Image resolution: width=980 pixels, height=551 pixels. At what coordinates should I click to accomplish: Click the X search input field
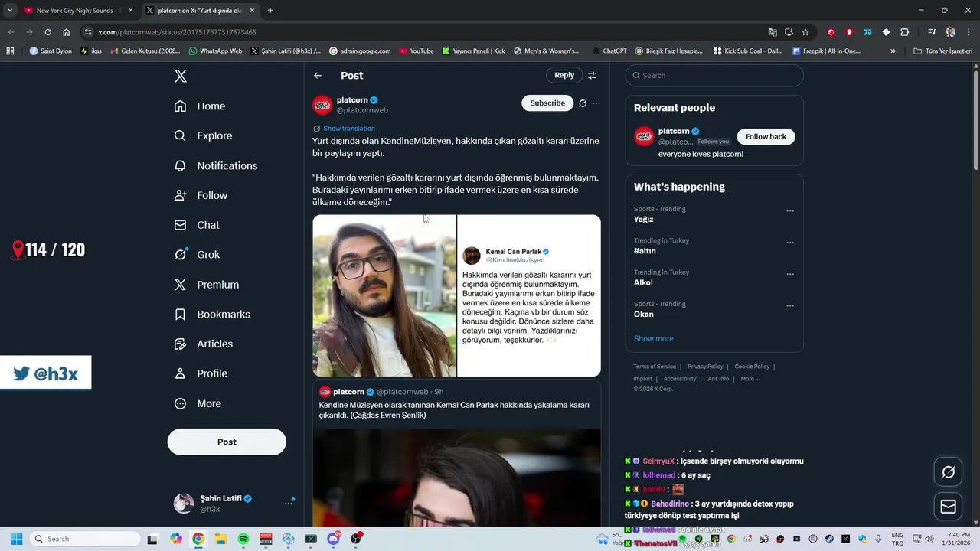[714, 75]
